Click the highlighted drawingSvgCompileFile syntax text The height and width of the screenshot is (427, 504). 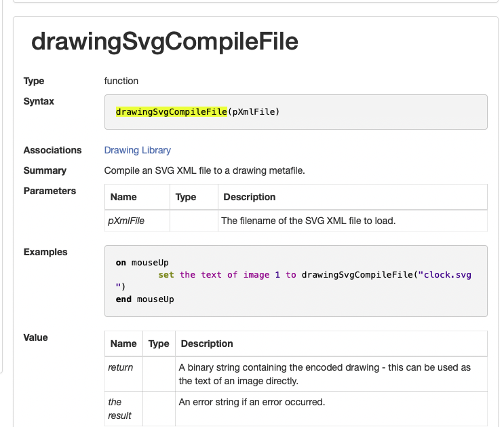click(171, 112)
